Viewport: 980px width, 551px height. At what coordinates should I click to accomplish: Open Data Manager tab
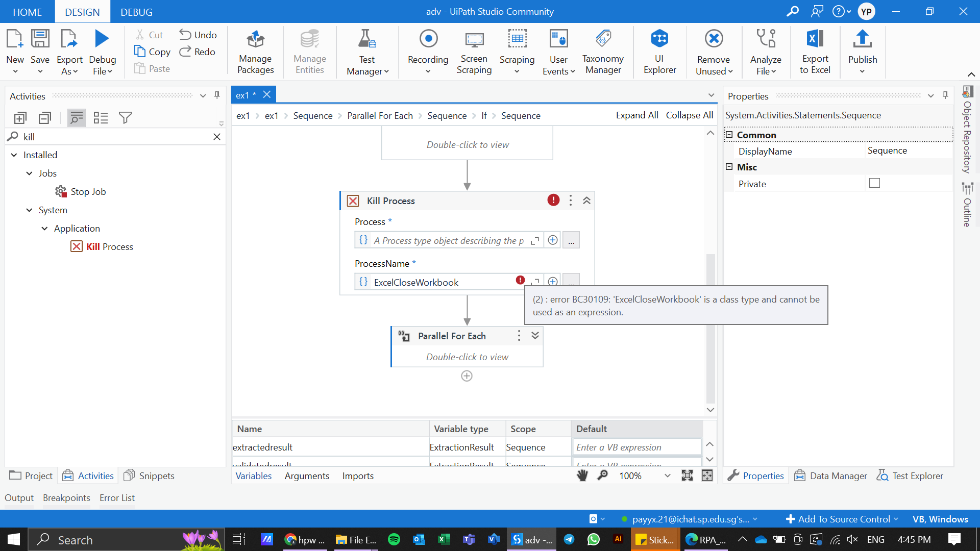coord(830,476)
